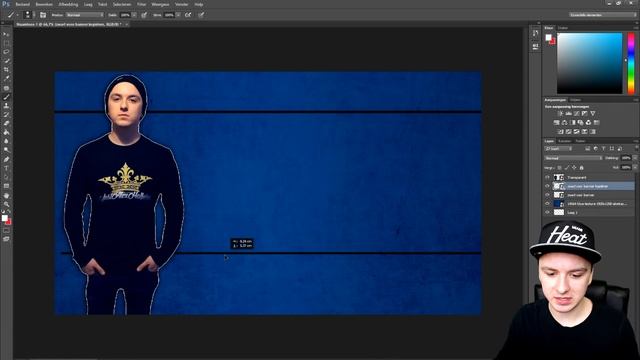
Task: Select the Path Selection tool
Action: click(6, 177)
